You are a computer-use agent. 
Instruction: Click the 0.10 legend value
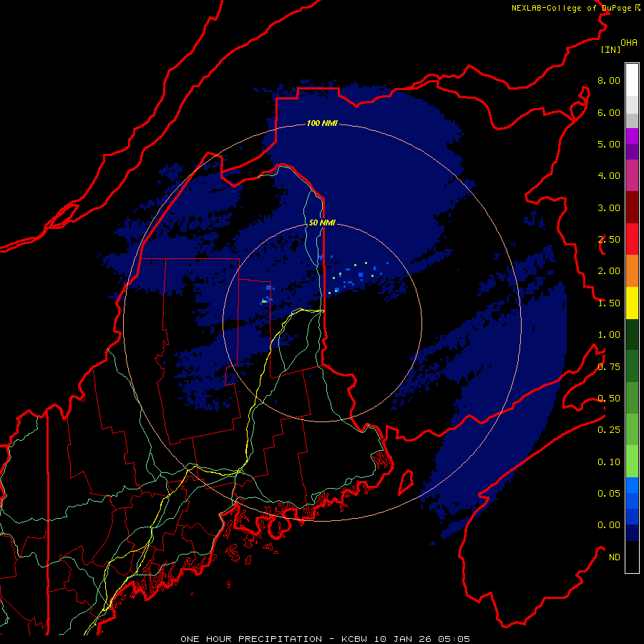[609, 462]
